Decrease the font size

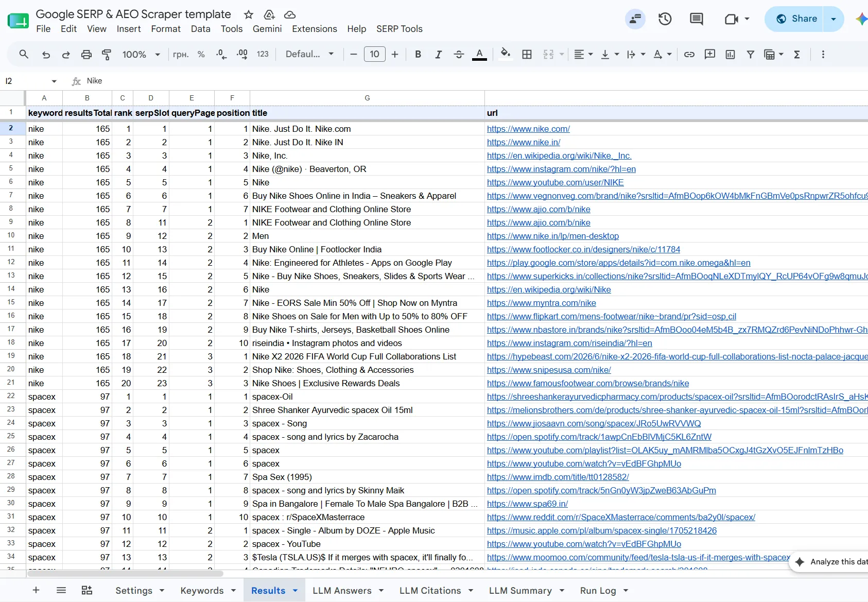pyautogui.click(x=354, y=54)
